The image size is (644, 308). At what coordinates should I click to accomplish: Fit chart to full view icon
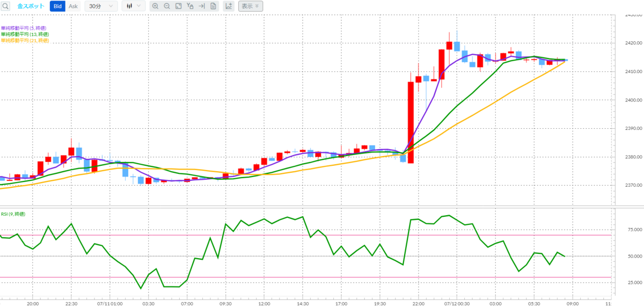click(x=179, y=6)
